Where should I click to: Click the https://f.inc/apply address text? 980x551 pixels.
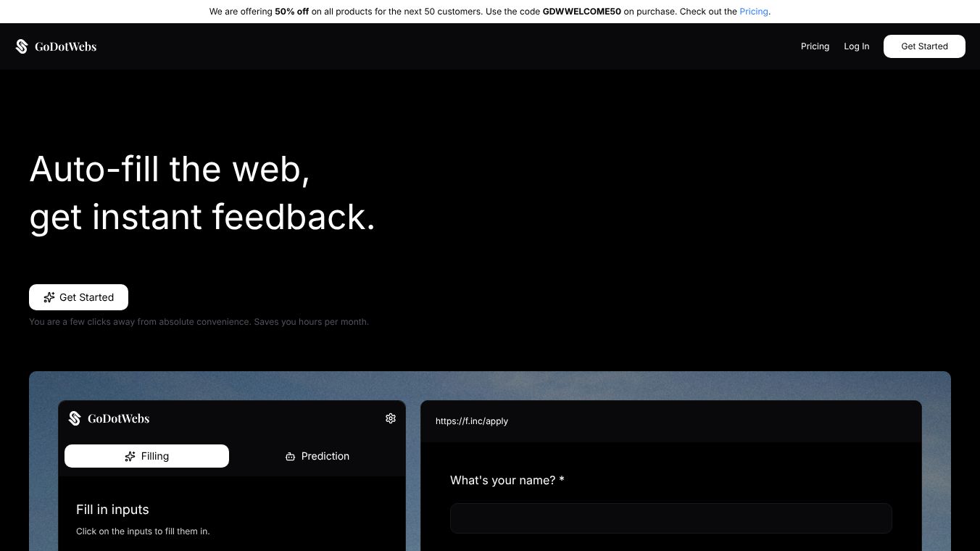(x=472, y=421)
